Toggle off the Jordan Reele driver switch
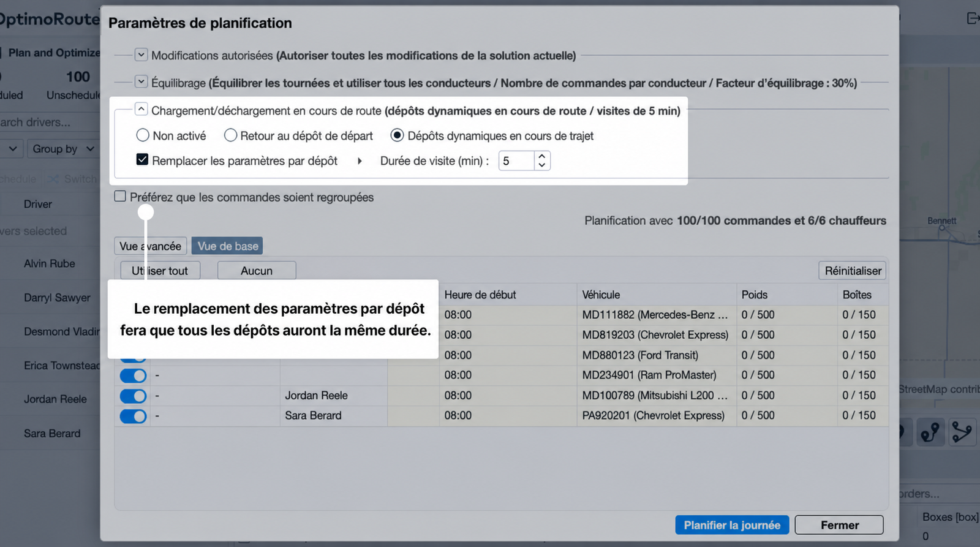Screen dimensions: 980x547 (133, 396)
